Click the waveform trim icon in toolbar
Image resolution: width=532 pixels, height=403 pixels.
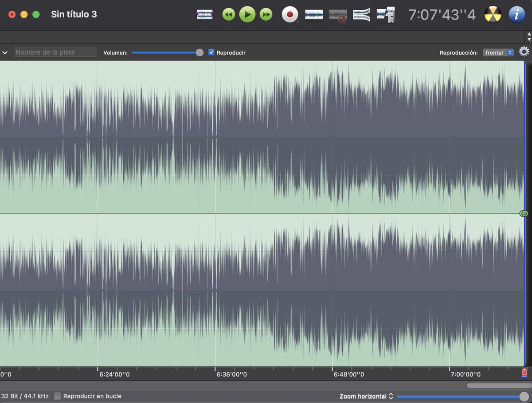pyautogui.click(x=314, y=15)
